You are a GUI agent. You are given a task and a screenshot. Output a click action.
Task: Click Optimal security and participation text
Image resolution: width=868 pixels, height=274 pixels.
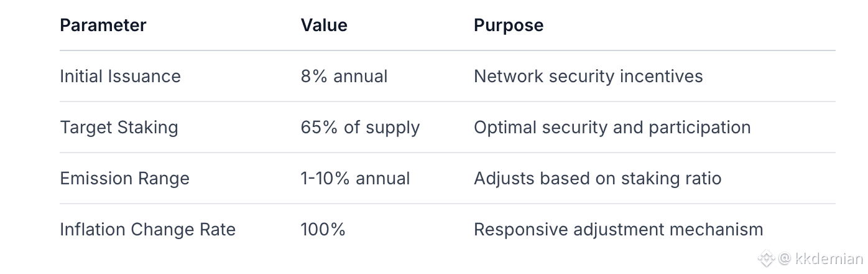coord(612,127)
